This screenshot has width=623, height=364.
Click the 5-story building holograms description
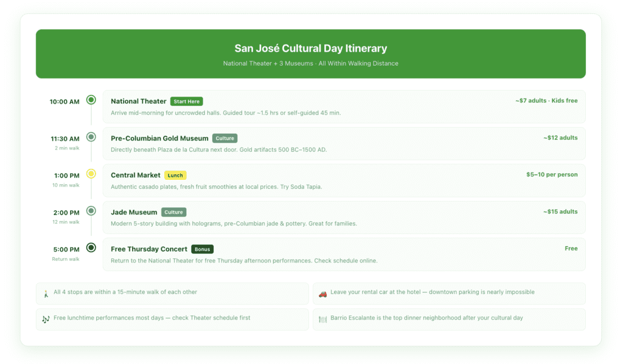(x=234, y=224)
